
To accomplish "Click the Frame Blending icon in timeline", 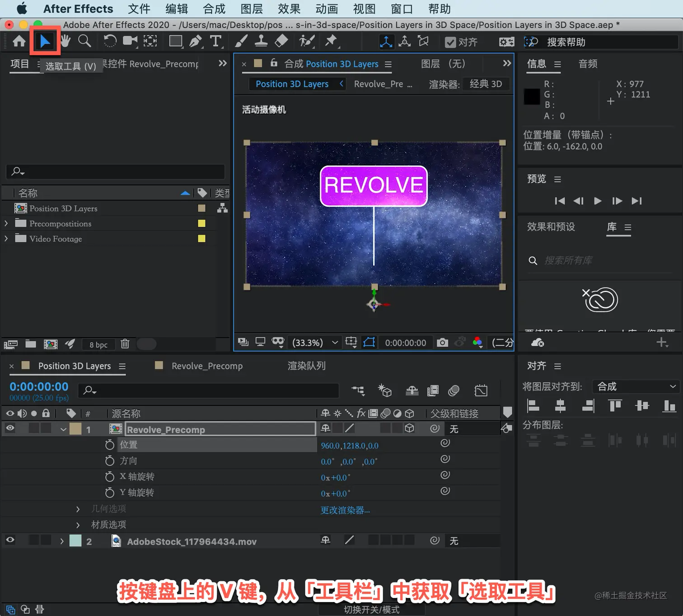I will (433, 390).
